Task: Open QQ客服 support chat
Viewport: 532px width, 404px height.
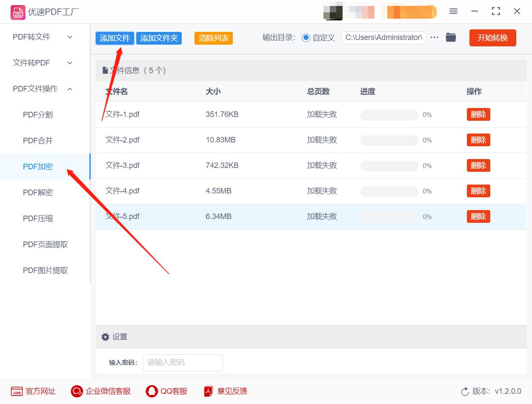Action: point(166,391)
